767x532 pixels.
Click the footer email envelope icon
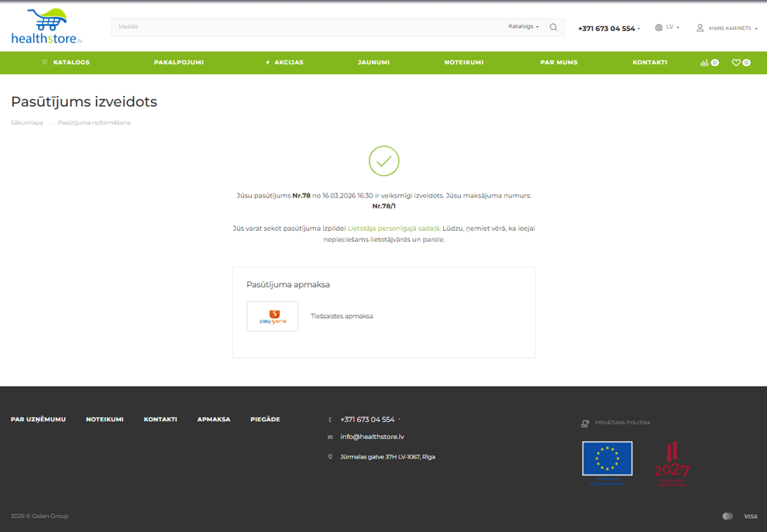pos(330,438)
